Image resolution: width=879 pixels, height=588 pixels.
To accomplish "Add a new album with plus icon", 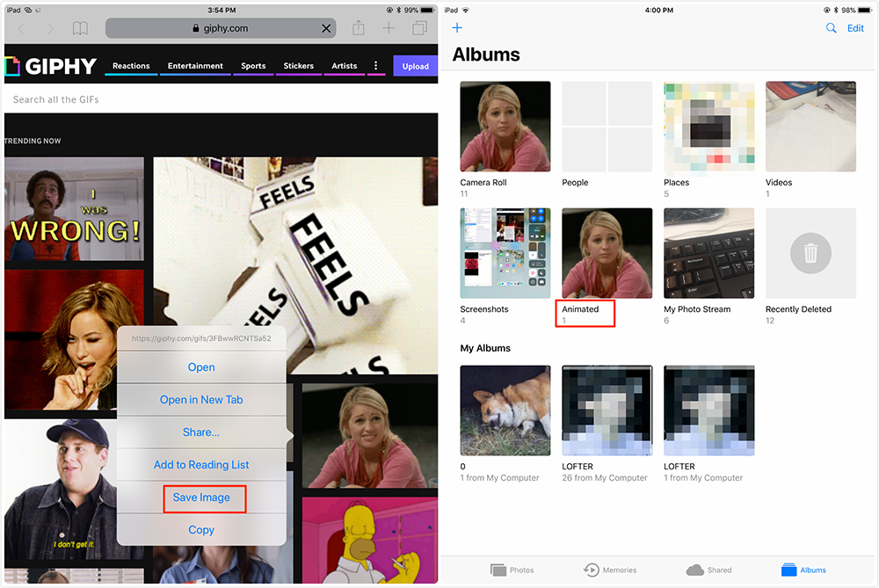I will (x=457, y=28).
